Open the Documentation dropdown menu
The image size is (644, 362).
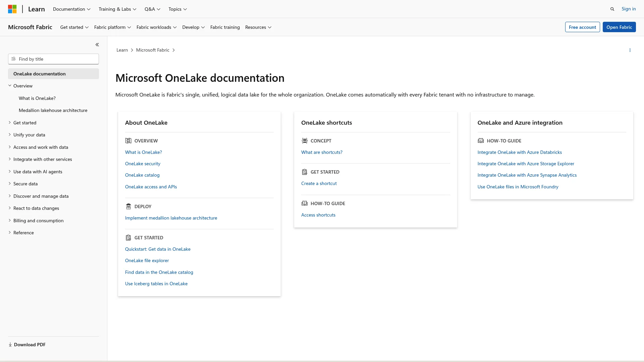coord(72,9)
